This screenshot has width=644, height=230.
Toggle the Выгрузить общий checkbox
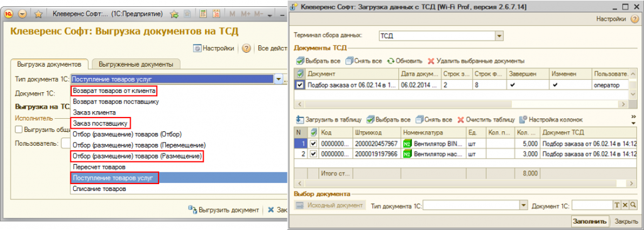pos(18,129)
